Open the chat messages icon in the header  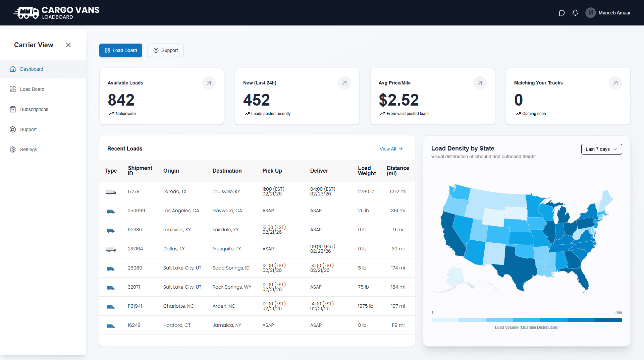(561, 13)
